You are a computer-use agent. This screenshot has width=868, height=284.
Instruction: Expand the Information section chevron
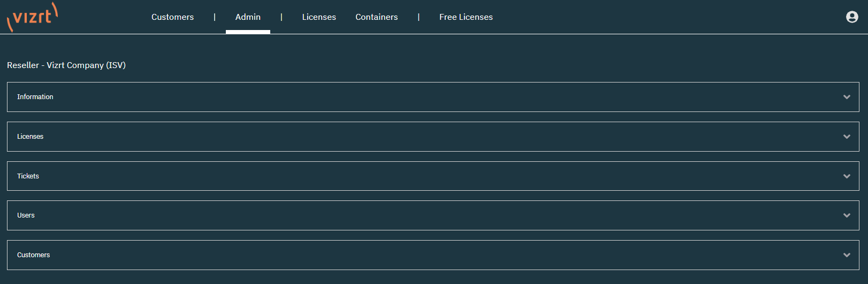(847, 97)
